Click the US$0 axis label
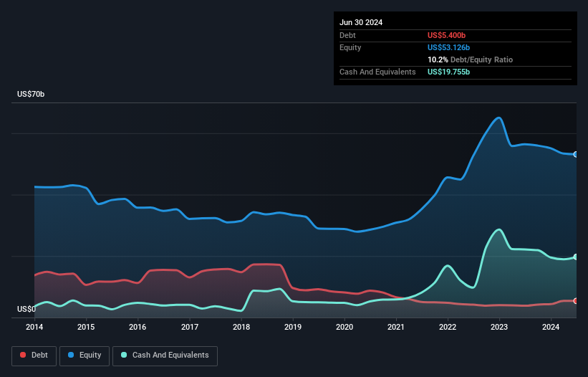 [x=26, y=309]
